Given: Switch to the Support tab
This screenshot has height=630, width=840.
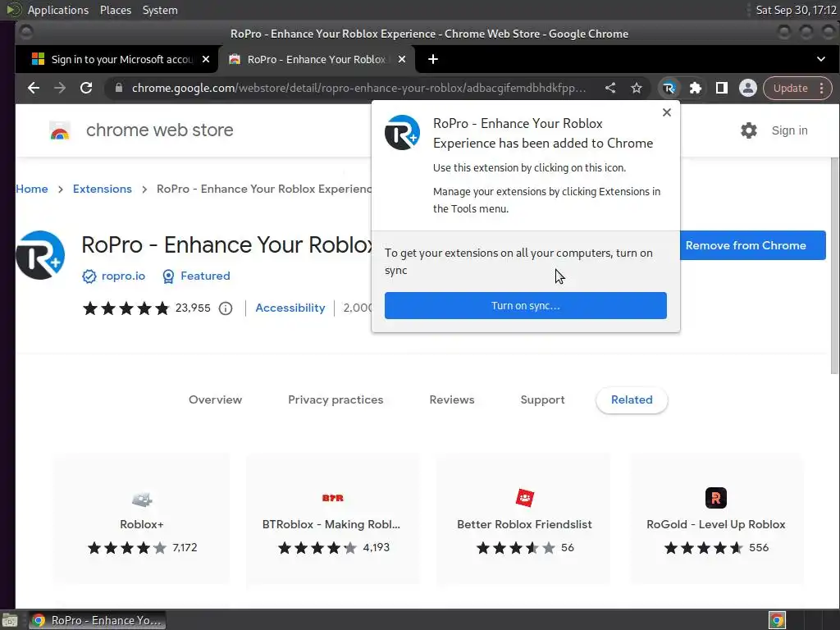Looking at the screenshot, I should pos(542,399).
